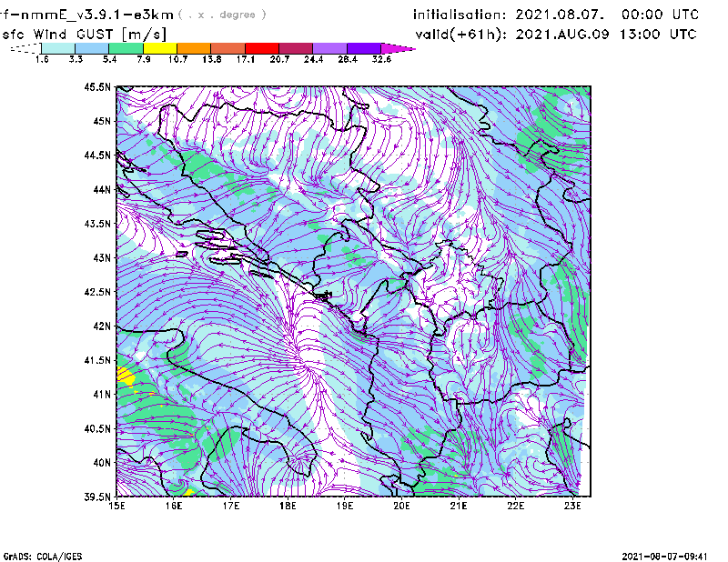Click the green legend color swatch
Image resolution: width=728 pixels, height=562 pixels.
click(x=126, y=48)
